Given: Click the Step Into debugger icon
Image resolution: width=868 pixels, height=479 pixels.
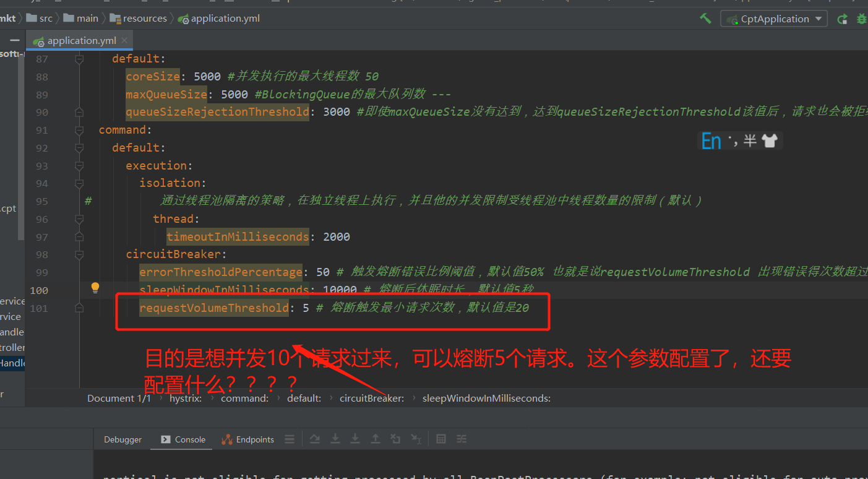Looking at the screenshot, I should [335, 439].
